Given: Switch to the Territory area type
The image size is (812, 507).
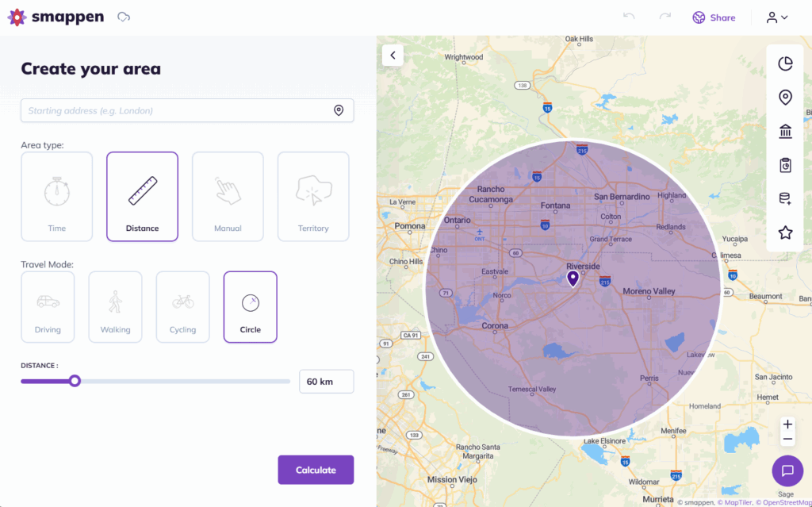Looking at the screenshot, I should tap(313, 196).
